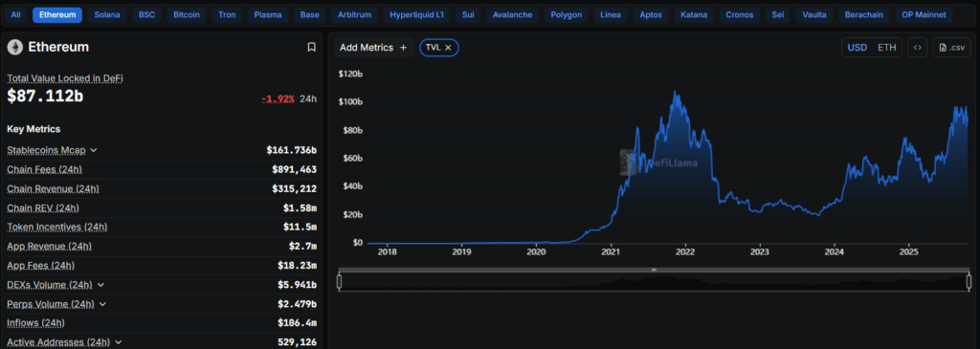Click the $2.479b perps volume value
The image size is (980, 349).
pyautogui.click(x=297, y=304)
